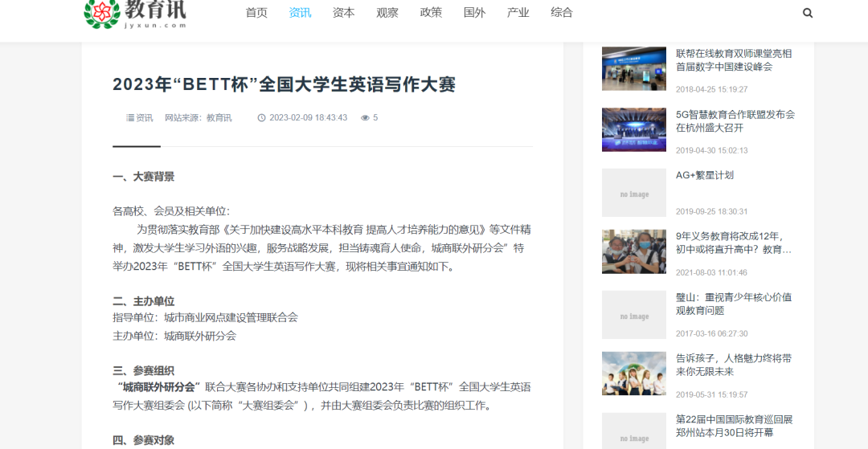Select the 资讯 navigation tab
Screen dimensions: 868x449
300,13
